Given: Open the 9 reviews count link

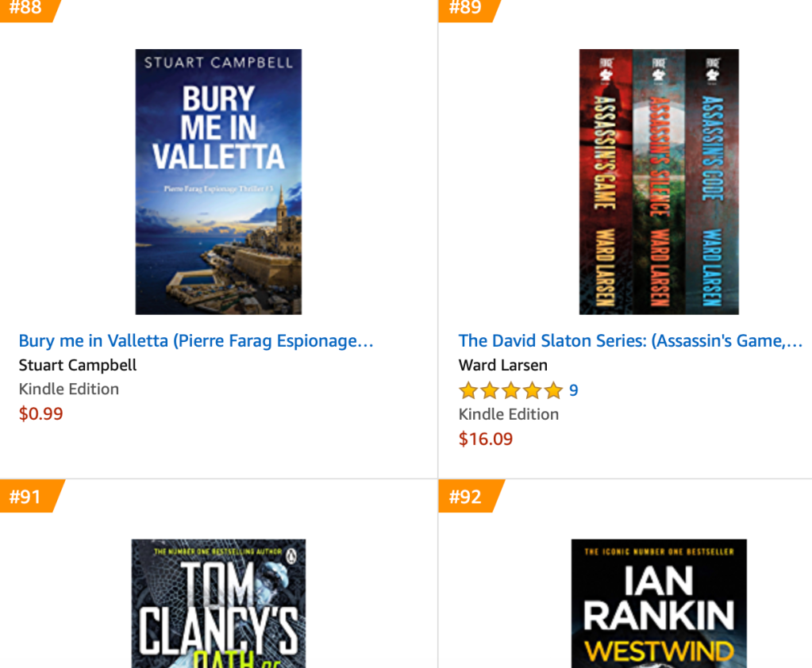Looking at the screenshot, I should pyautogui.click(x=573, y=390).
